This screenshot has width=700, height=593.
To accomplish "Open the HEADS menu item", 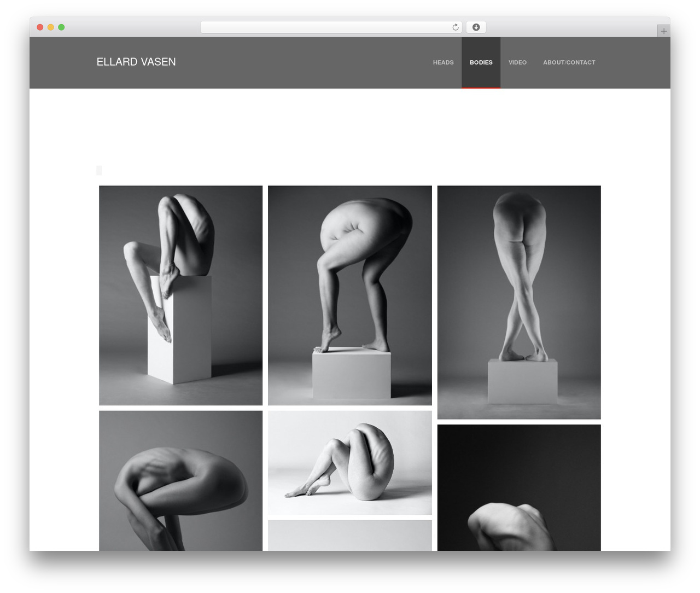I will 443,62.
